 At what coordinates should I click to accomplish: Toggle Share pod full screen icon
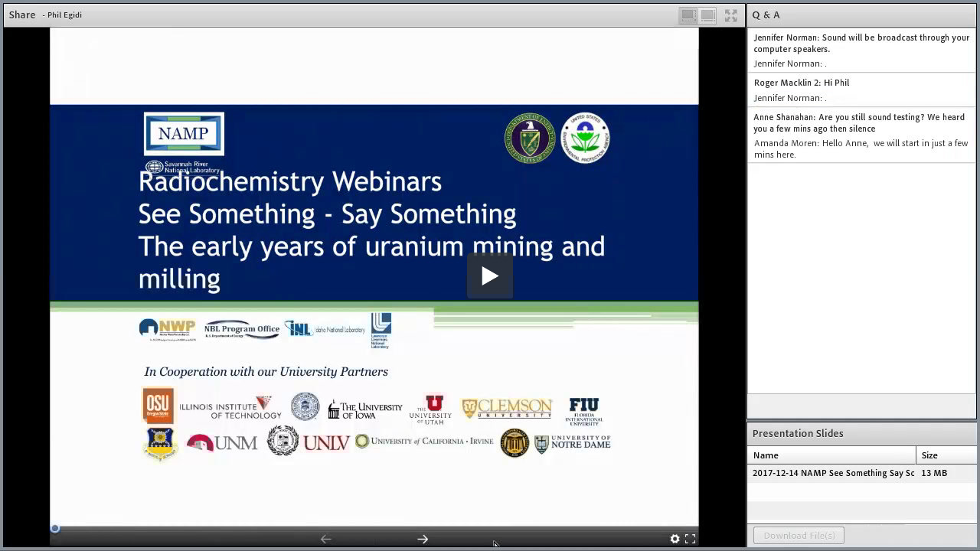coord(731,15)
